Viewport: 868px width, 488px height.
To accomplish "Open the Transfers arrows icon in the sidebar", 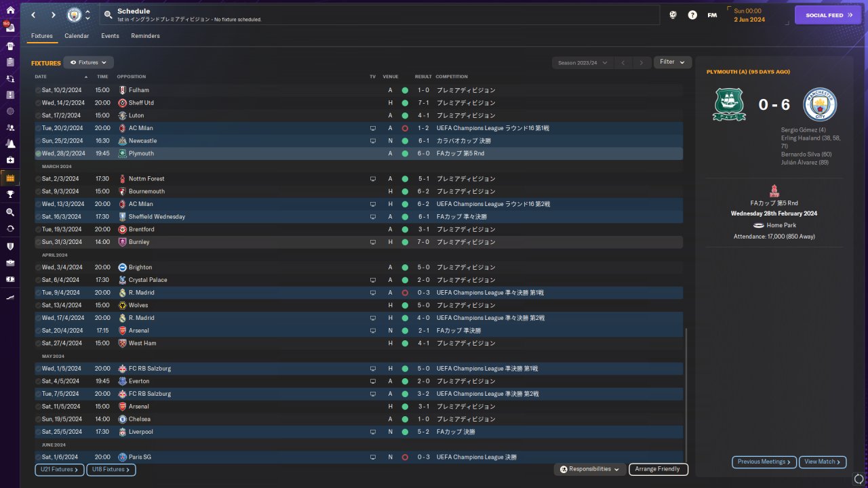I will [10, 228].
